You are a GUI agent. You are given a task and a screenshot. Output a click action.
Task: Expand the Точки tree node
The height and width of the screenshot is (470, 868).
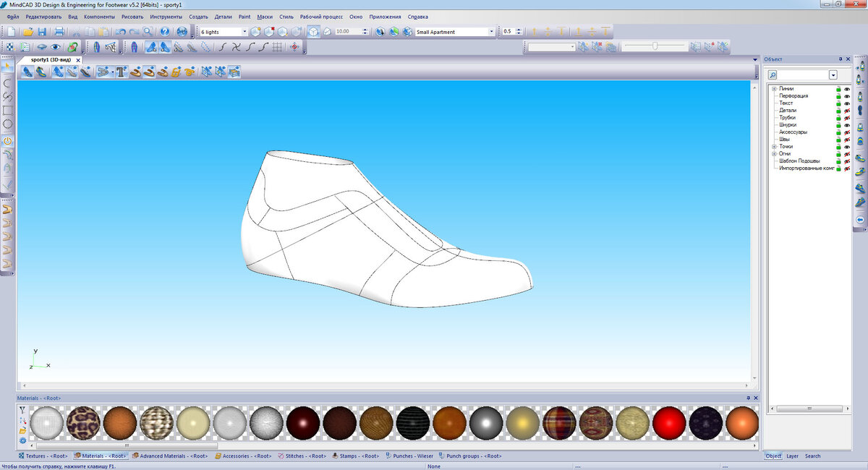point(773,147)
